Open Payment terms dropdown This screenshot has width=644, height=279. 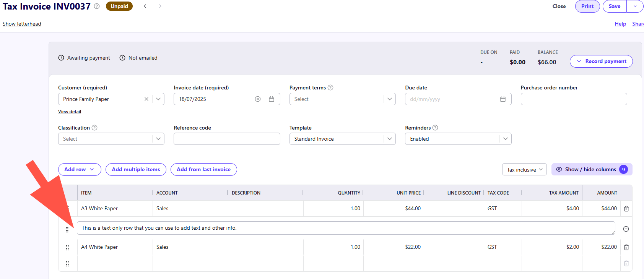point(389,99)
